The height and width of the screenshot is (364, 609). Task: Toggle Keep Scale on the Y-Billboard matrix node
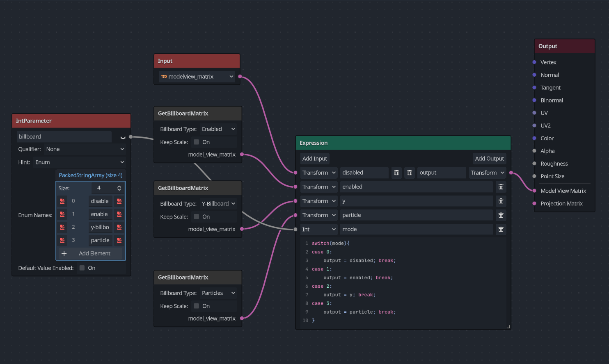(197, 217)
